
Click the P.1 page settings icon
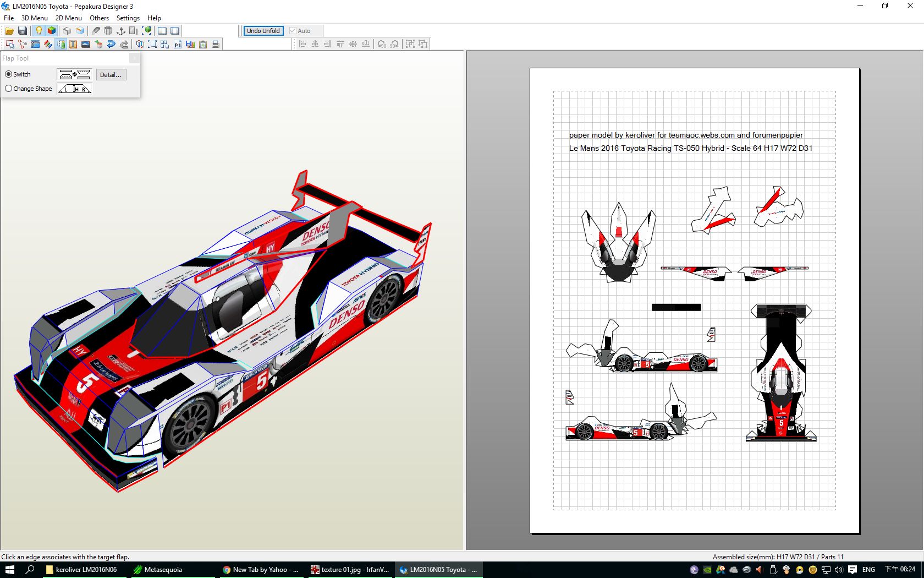pos(178,44)
